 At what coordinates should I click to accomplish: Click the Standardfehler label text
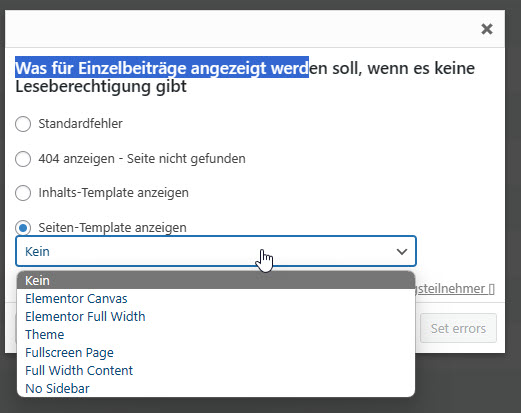click(80, 124)
